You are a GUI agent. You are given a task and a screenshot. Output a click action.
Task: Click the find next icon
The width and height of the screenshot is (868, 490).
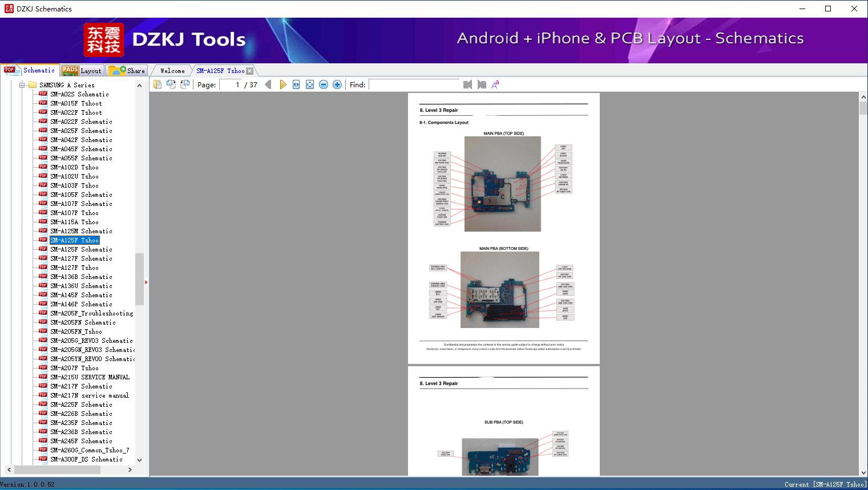[482, 84]
